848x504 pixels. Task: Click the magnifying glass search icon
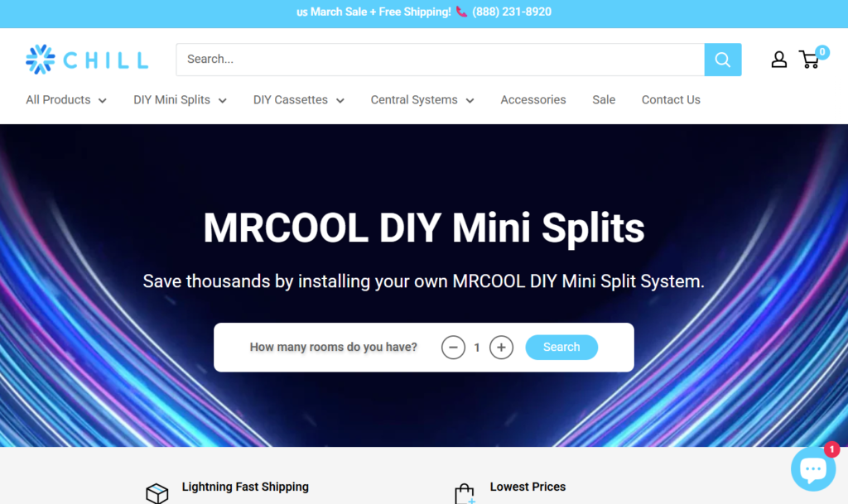click(x=722, y=60)
